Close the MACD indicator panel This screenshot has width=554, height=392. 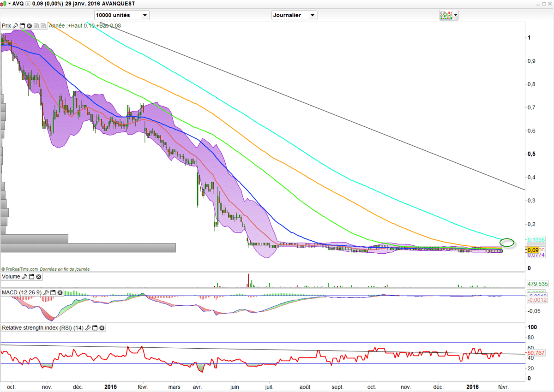[60, 292]
